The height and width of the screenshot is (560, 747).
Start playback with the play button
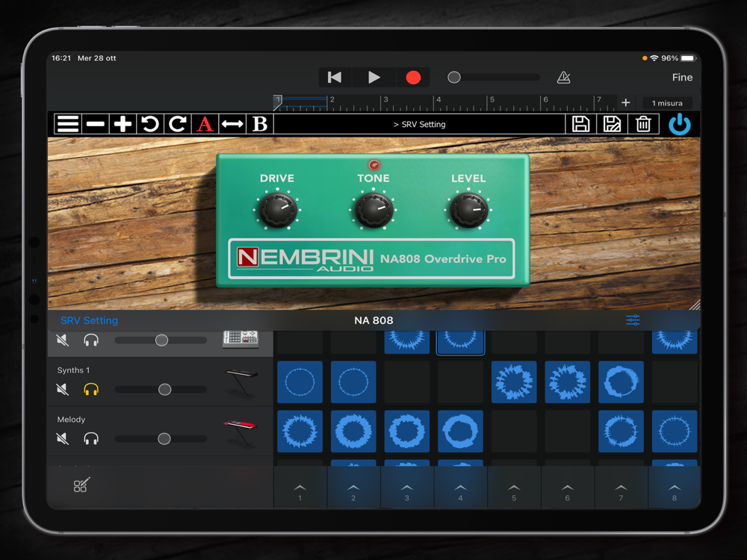click(374, 77)
